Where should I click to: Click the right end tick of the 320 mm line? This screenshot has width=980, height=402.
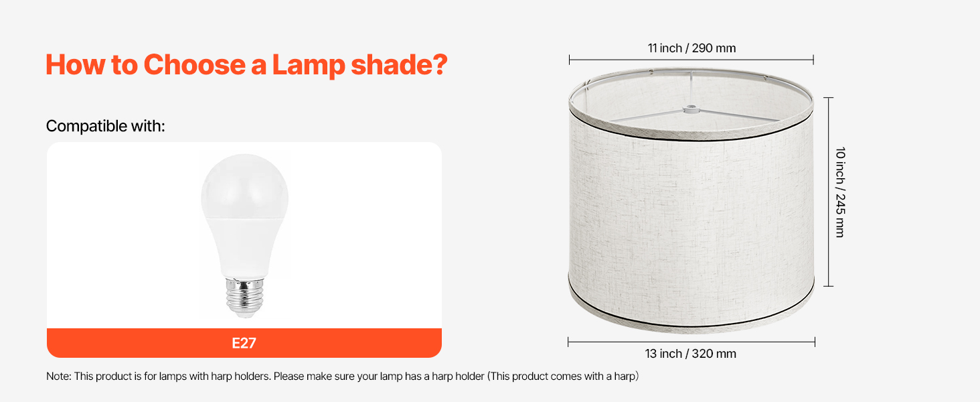tap(815, 342)
